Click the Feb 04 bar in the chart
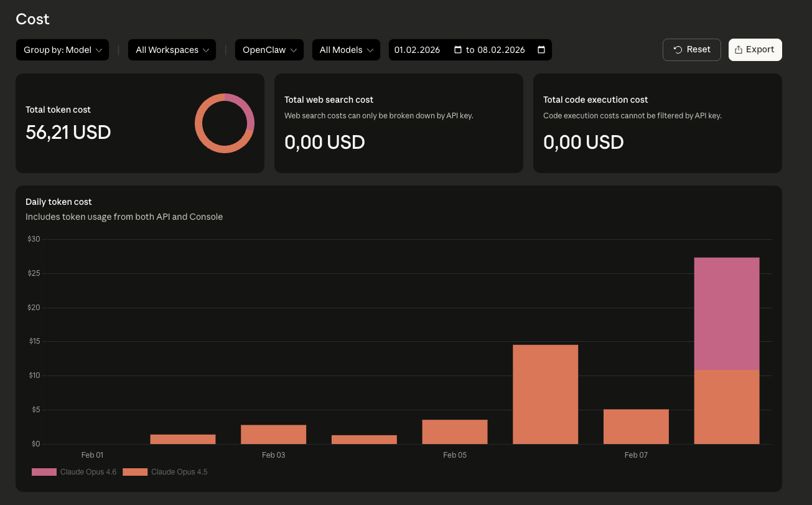This screenshot has height=505, width=812. click(x=364, y=440)
